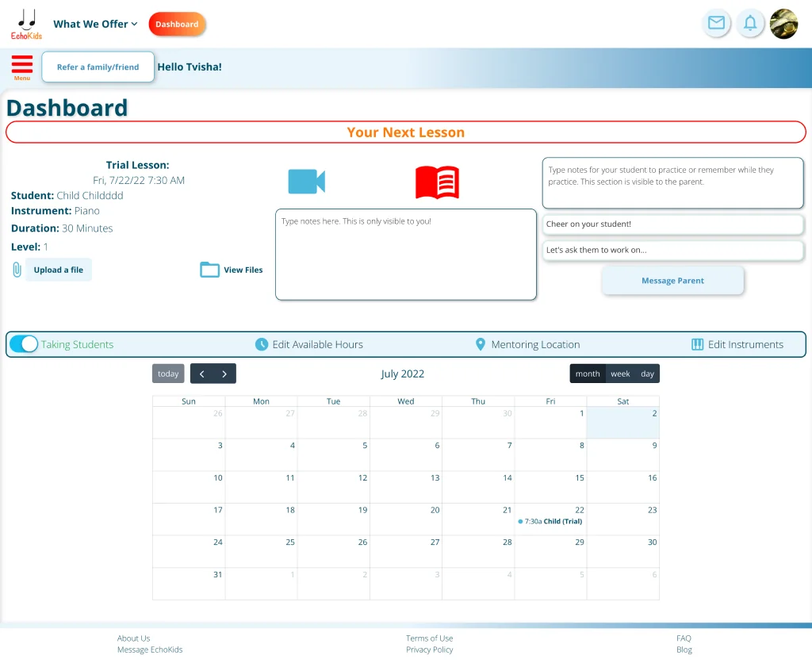Screen dimensions: 812x663
Task: Click the paperclip attachment icon
Action: pos(17,270)
